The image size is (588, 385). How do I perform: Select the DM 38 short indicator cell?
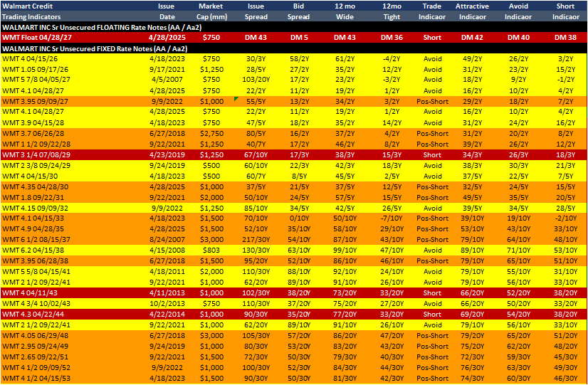(565, 38)
